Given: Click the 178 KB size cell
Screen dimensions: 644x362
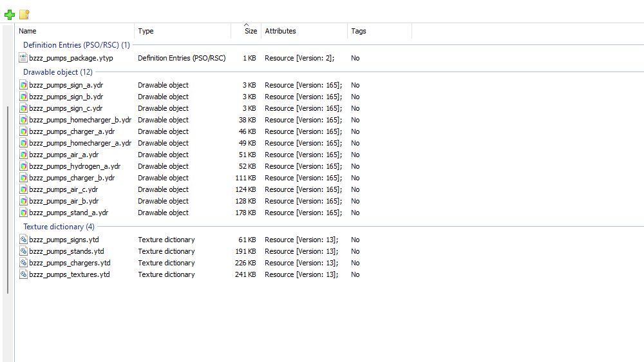Looking at the screenshot, I should (x=245, y=213).
